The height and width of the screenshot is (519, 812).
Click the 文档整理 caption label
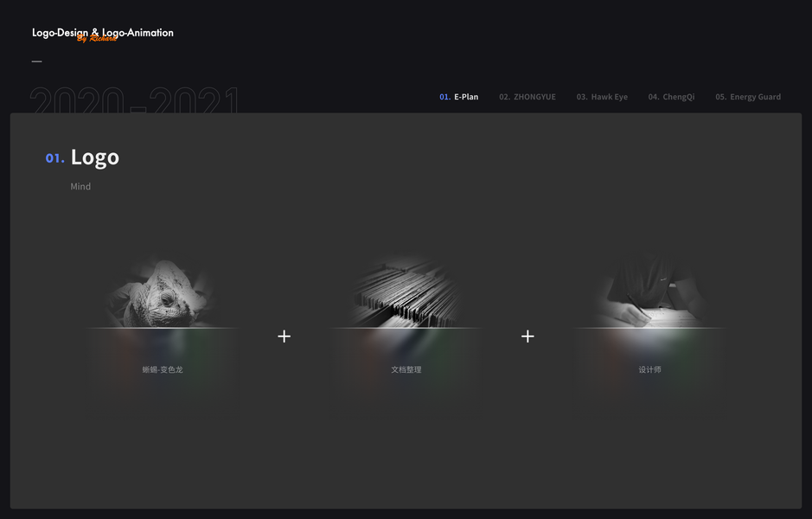(x=406, y=369)
